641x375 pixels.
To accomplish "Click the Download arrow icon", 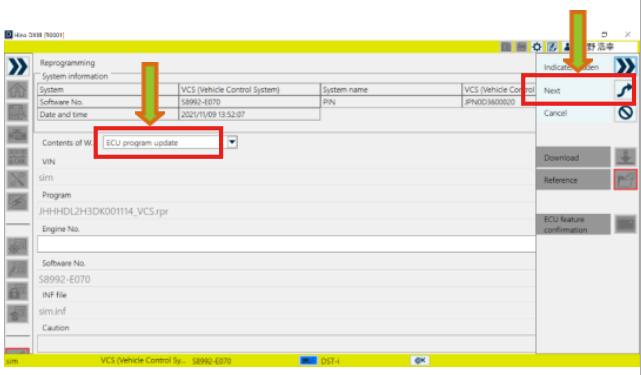I will (625, 157).
